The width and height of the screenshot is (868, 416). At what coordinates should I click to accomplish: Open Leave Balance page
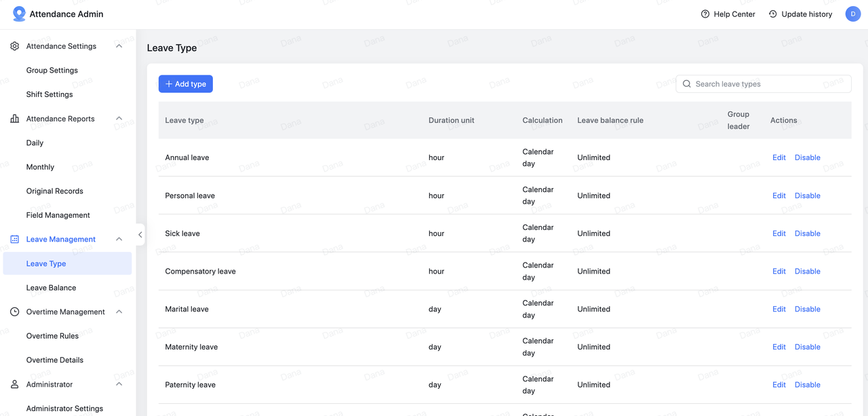tap(51, 288)
